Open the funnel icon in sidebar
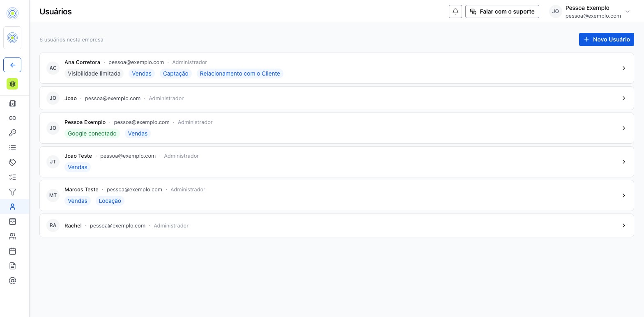Screen dimensions: 644x317 (12, 192)
